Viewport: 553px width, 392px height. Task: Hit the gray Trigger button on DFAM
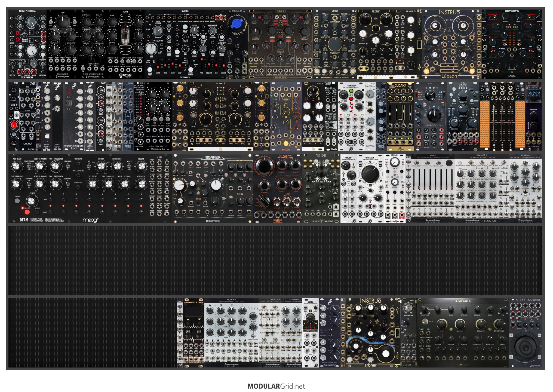coord(17,201)
